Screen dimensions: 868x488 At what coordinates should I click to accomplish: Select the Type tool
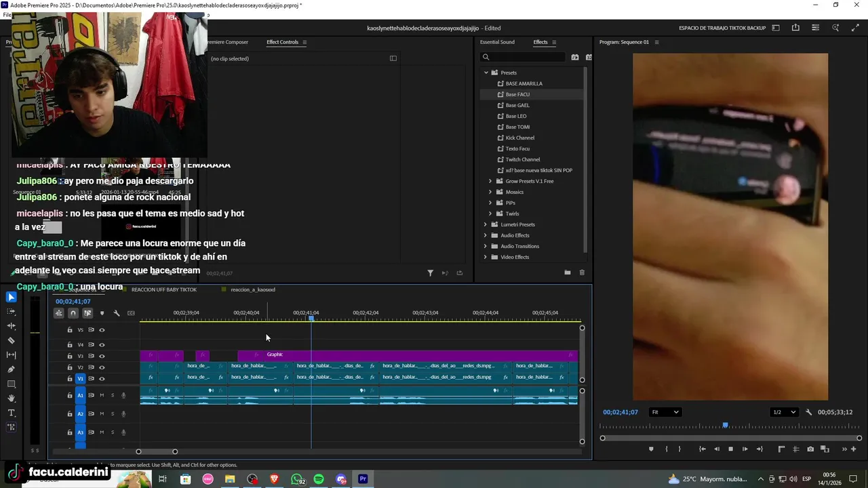(11, 413)
